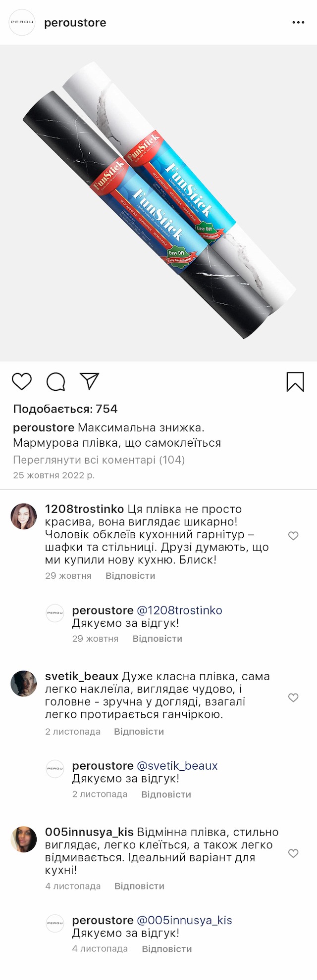The height and width of the screenshot is (980, 317).
Task: Share post using paper plane icon
Action: click(x=90, y=381)
